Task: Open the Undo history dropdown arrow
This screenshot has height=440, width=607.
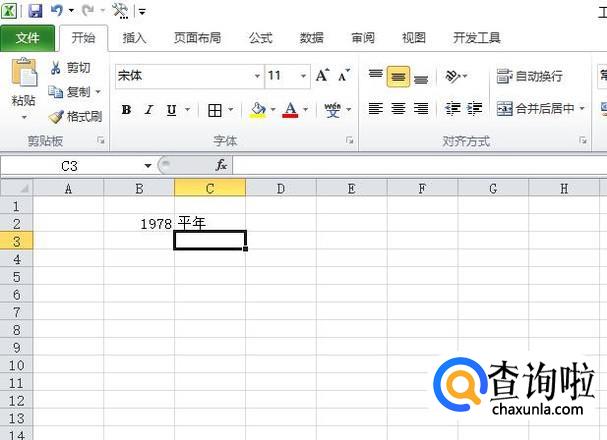Action: (x=71, y=10)
